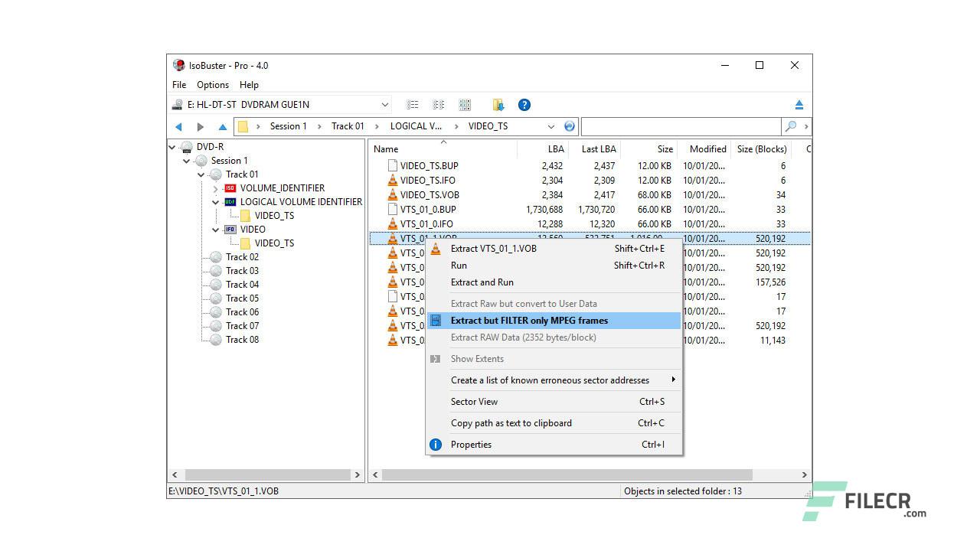Switch to the details list view icon
980x551 pixels.
click(413, 105)
